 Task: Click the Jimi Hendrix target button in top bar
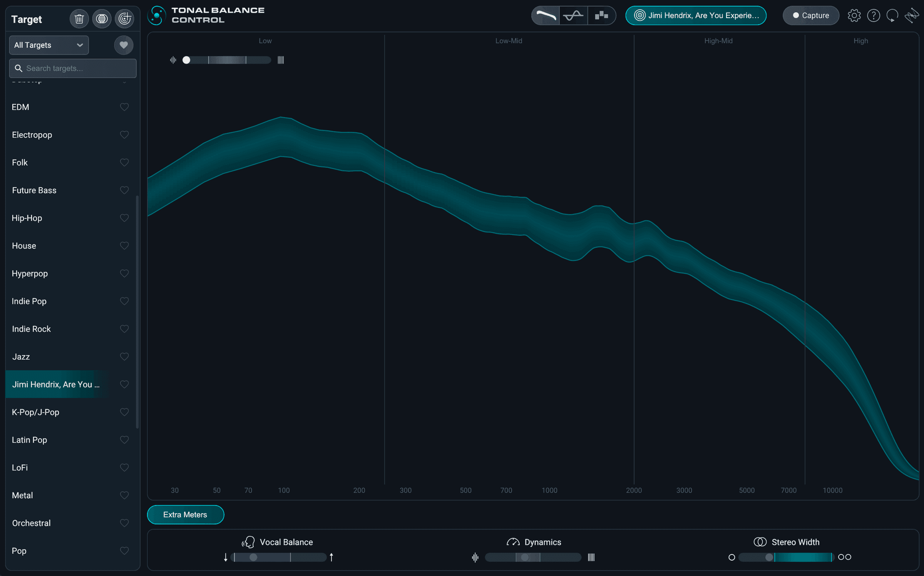point(696,15)
